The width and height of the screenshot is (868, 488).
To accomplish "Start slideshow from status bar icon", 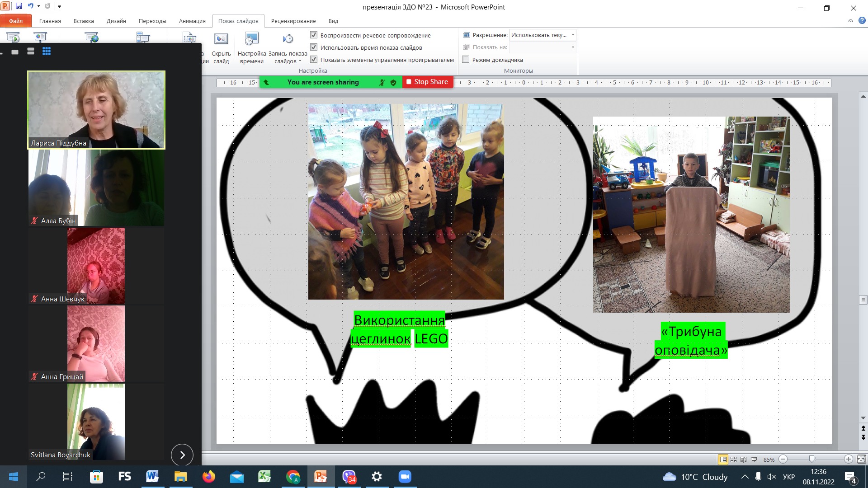I will 754,460.
